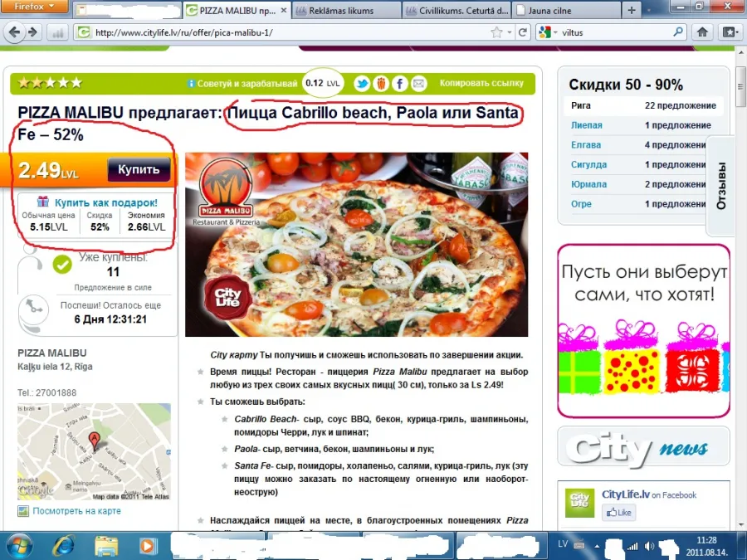The image size is (747, 560).
Task: Open the Windows Start menu
Action: tap(19, 545)
